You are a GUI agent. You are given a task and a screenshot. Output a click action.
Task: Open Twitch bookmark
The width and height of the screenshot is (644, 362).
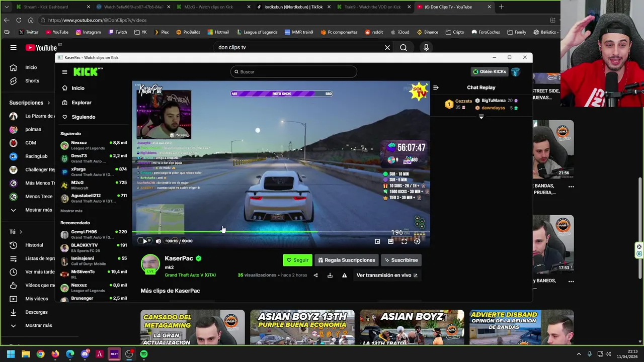coord(118,32)
